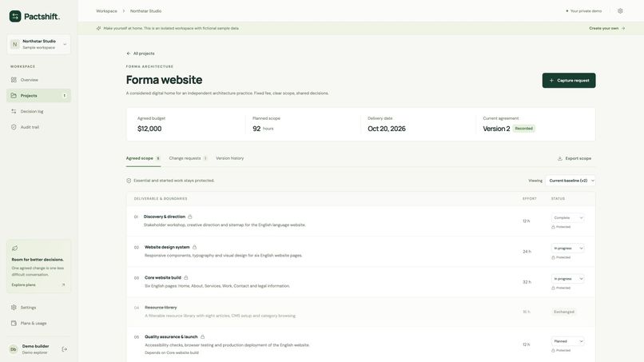
Task: Open status dropdown for Discovery & direction
Action: [x=568, y=218]
